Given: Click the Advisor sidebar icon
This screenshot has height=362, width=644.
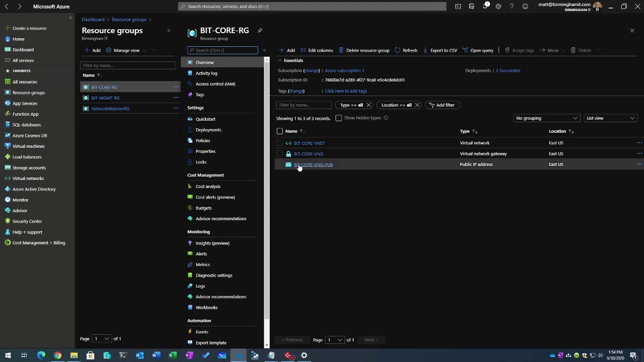Looking at the screenshot, I should [x=8, y=211].
